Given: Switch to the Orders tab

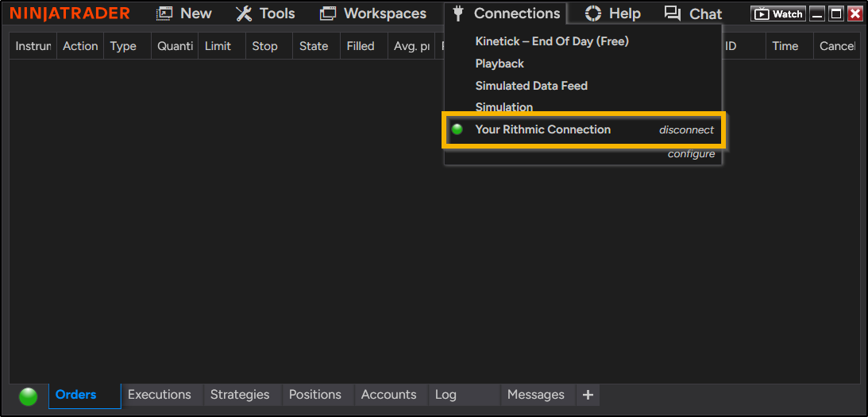Looking at the screenshot, I should click(x=85, y=396).
